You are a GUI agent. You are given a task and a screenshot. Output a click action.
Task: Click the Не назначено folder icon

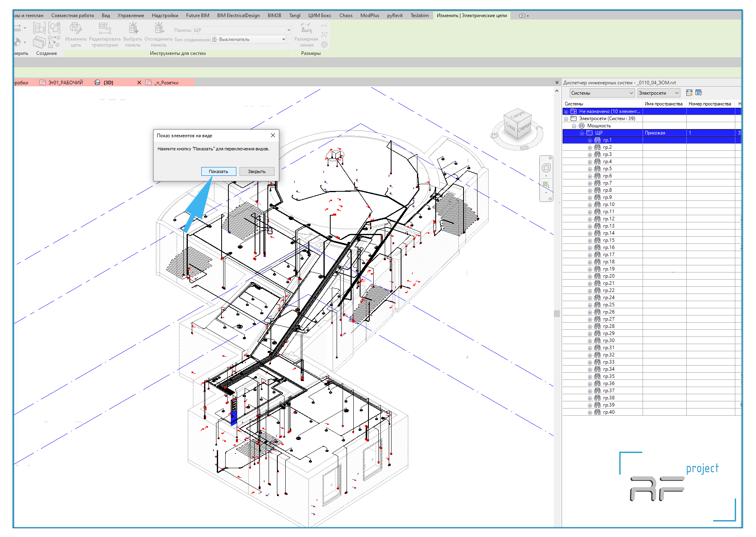tap(574, 111)
